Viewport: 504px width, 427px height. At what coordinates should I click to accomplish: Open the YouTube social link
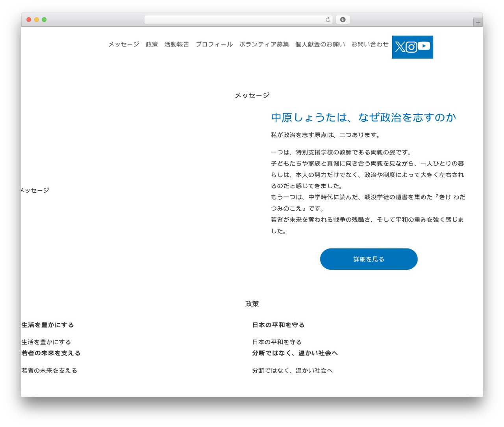tap(424, 46)
